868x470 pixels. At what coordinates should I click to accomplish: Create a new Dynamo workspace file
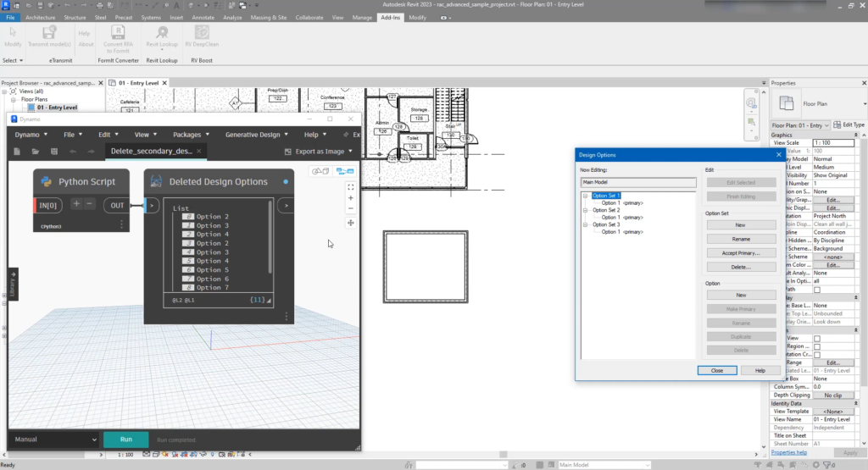coord(17,152)
